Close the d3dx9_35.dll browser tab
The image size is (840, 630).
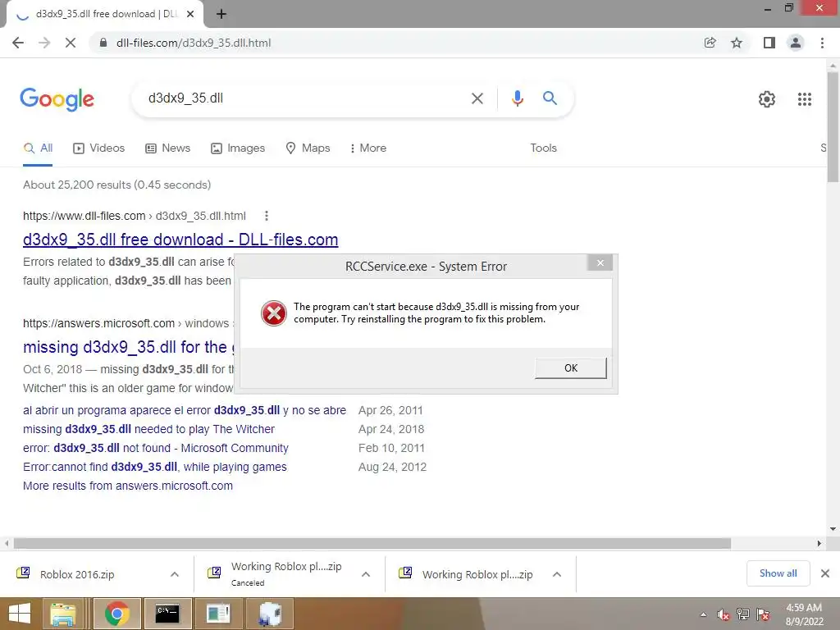coord(190,15)
